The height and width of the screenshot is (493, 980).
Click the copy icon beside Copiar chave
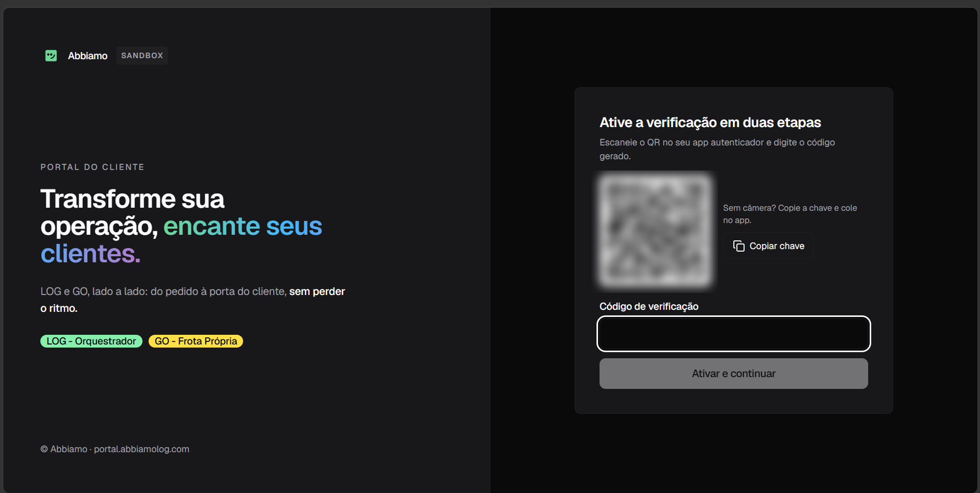pyautogui.click(x=738, y=246)
